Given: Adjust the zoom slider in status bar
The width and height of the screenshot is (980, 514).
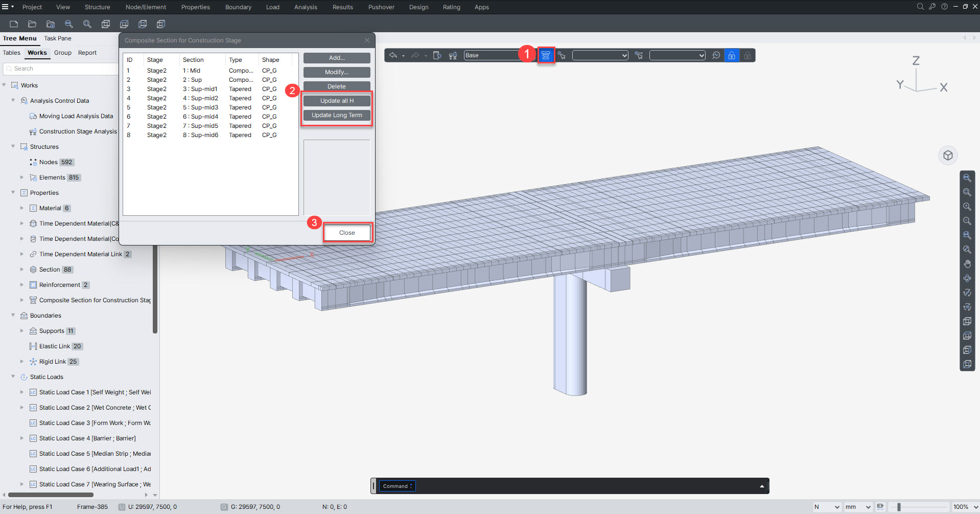Looking at the screenshot, I should (x=899, y=507).
